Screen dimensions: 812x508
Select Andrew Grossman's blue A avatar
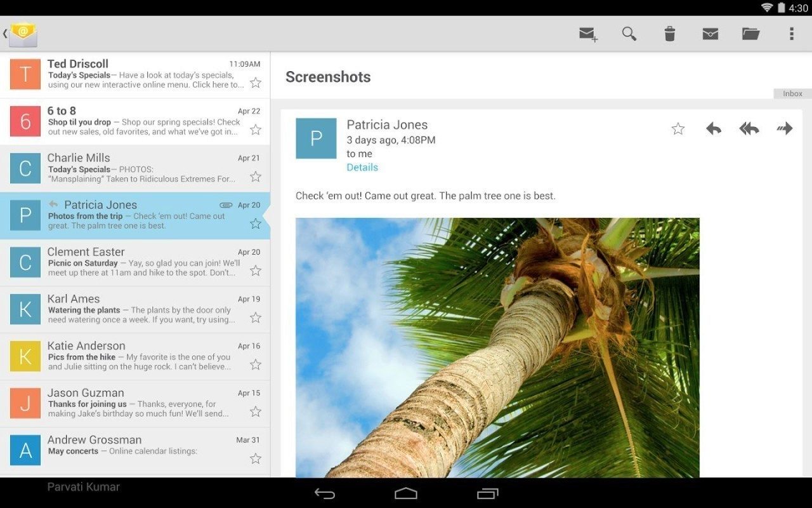coord(25,450)
